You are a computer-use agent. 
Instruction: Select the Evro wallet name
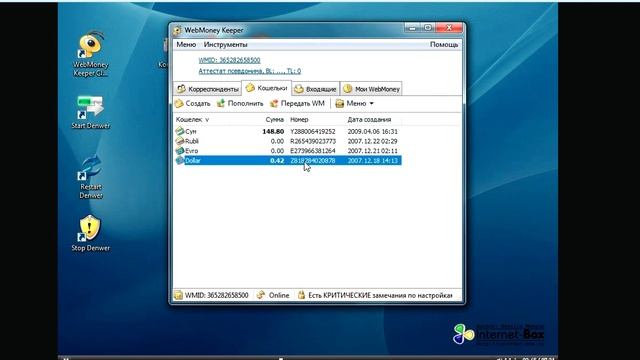191,151
